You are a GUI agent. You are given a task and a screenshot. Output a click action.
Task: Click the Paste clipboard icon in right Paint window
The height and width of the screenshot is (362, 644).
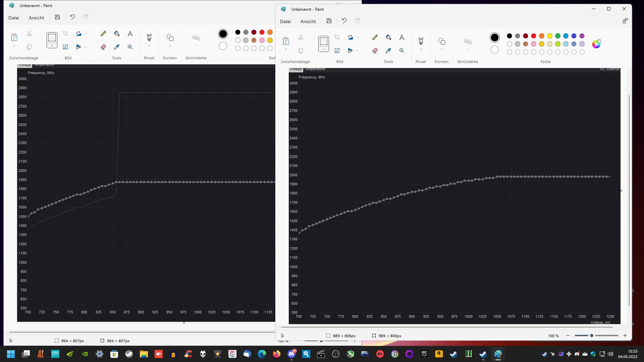(x=286, y=41)
